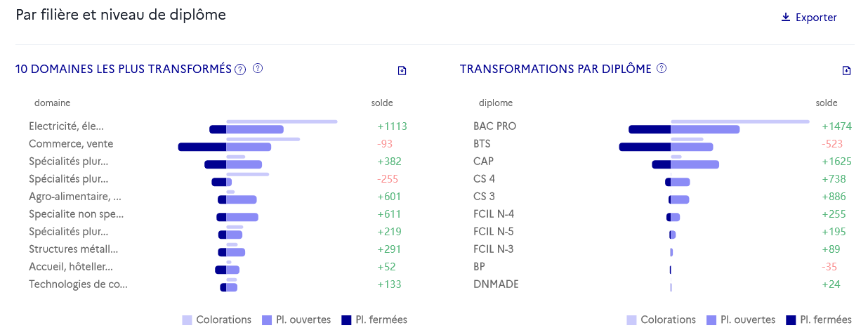Click the Exporter download button

[809, 18]
